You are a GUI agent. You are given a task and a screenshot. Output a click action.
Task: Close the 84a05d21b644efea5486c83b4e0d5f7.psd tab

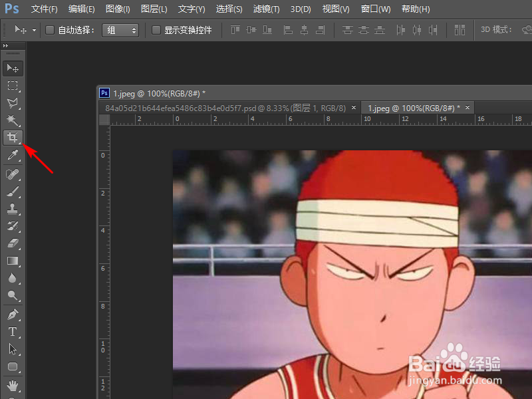click(354, 108)
